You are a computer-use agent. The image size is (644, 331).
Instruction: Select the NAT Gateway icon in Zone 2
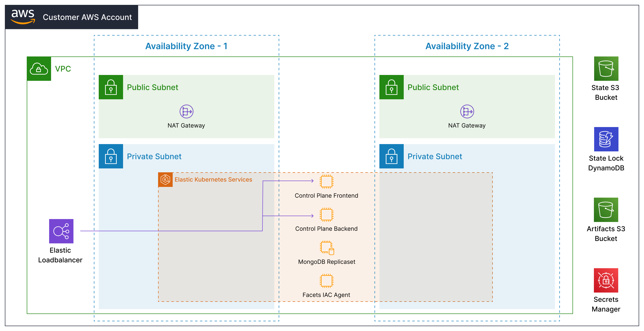pos(467,111)
